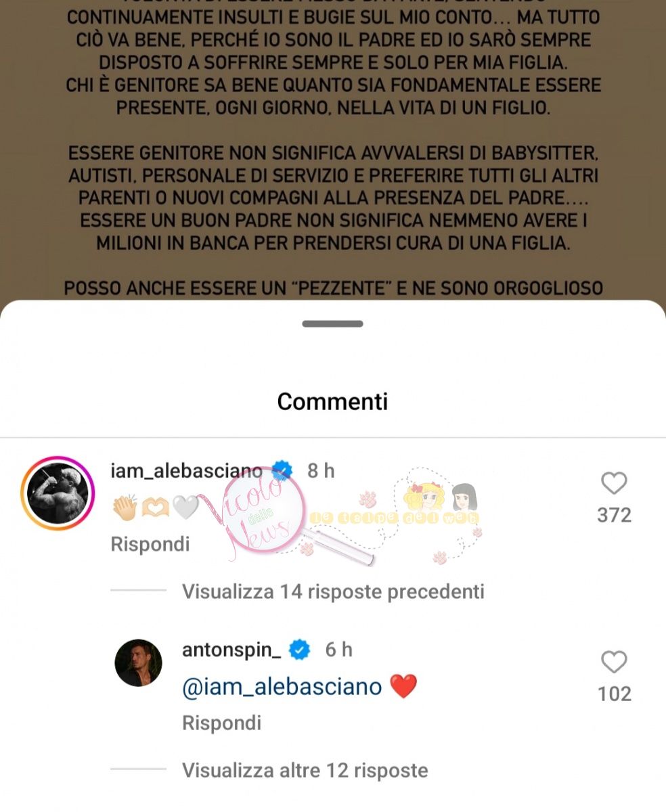Tap the verified badge beside antonspin_
Viewport: 666px width, 812px height.
(x=300, y=650)
